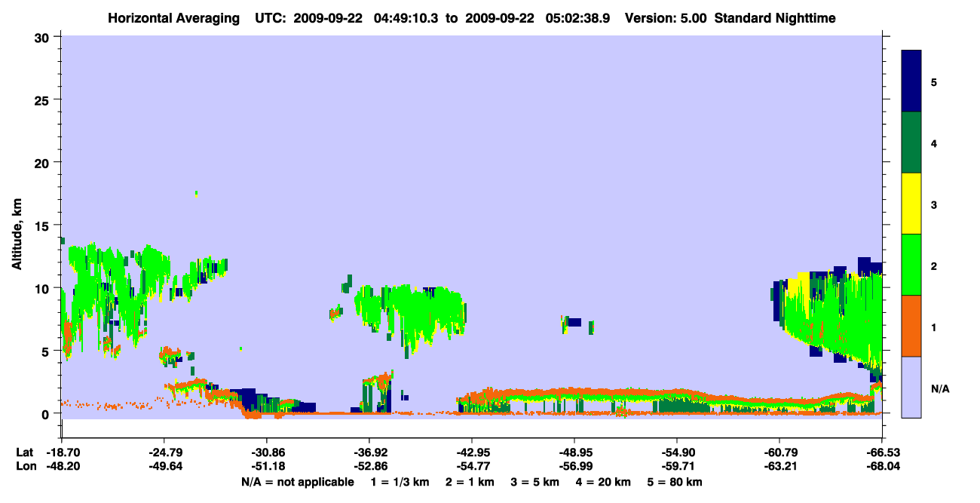Click the 'Lat' row label
The height and width of the screenshot is (503, 980).
24,452
